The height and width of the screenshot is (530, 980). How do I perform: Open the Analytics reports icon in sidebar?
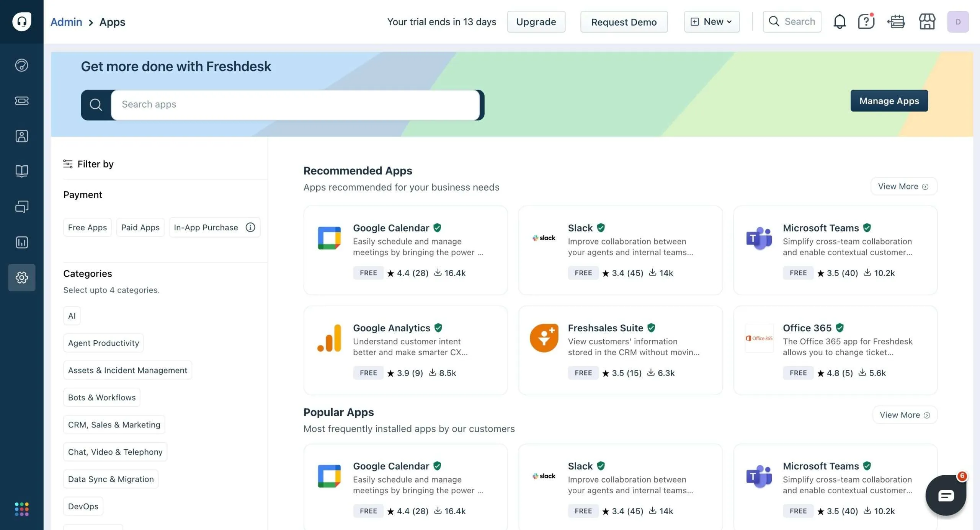[21, 242]
